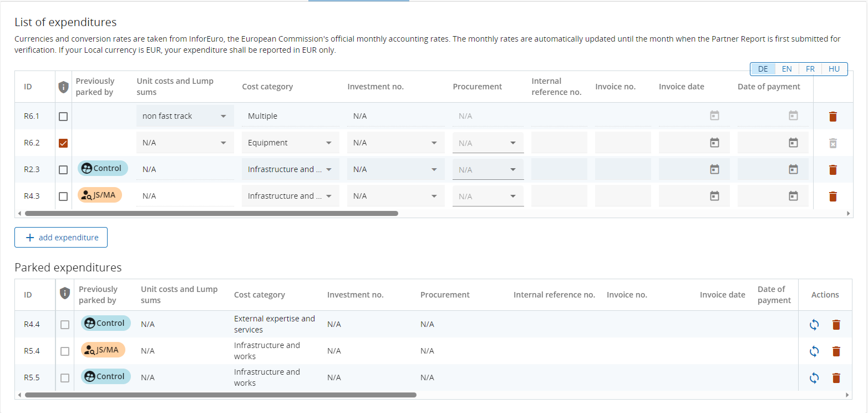Screen dimensions: 868x413
Task: Expand the 'non fast track' dropdown
Action: 185,116
